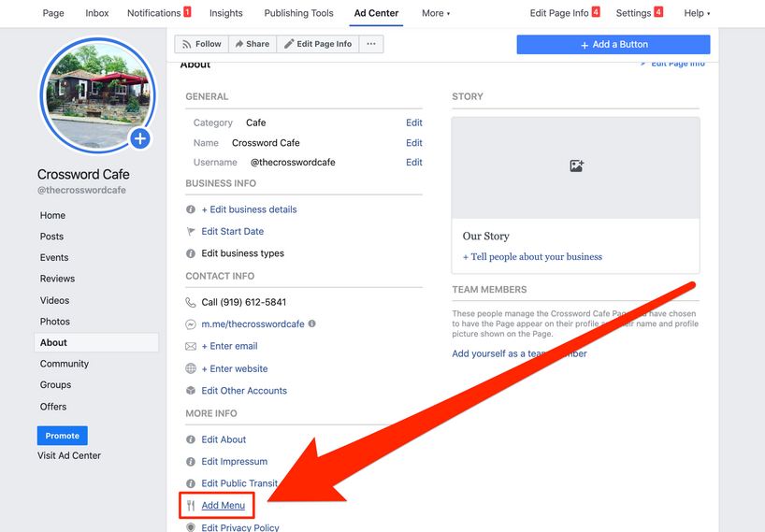Click the Crossword Cafe page title
Screen dimensions: 765x532
coord(83,174)
